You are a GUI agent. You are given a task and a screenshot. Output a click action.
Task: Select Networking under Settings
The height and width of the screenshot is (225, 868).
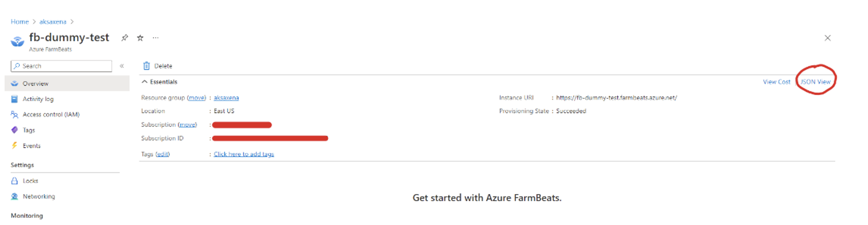(x=39, y=196)
